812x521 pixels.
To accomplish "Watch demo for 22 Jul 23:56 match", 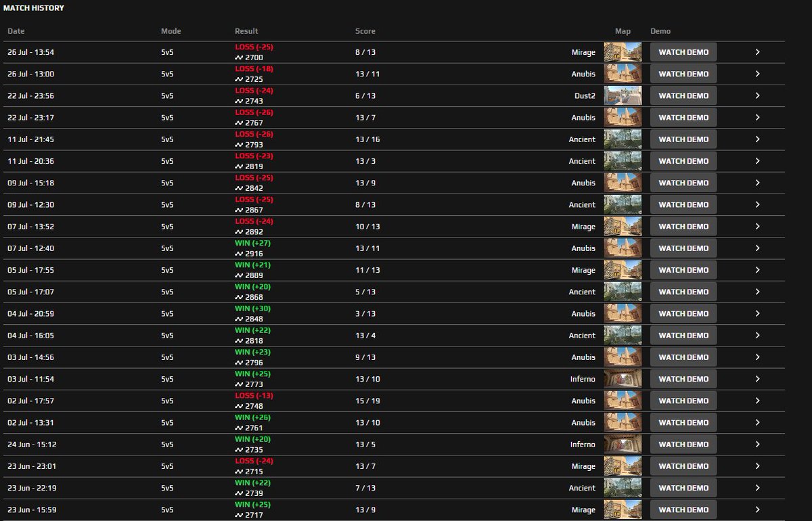I will tap(683, 95).
